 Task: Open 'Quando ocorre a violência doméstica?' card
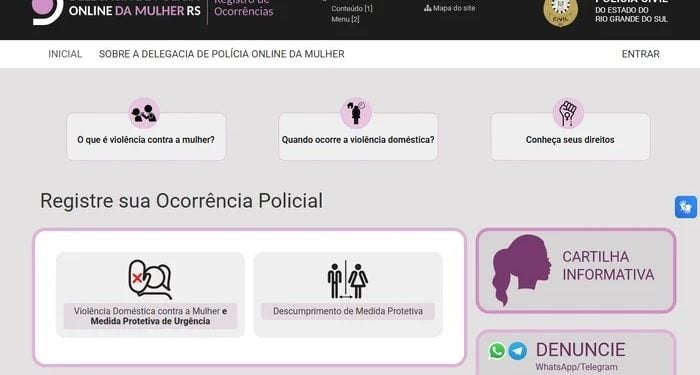pyautogui.click(x=358, y=137)
